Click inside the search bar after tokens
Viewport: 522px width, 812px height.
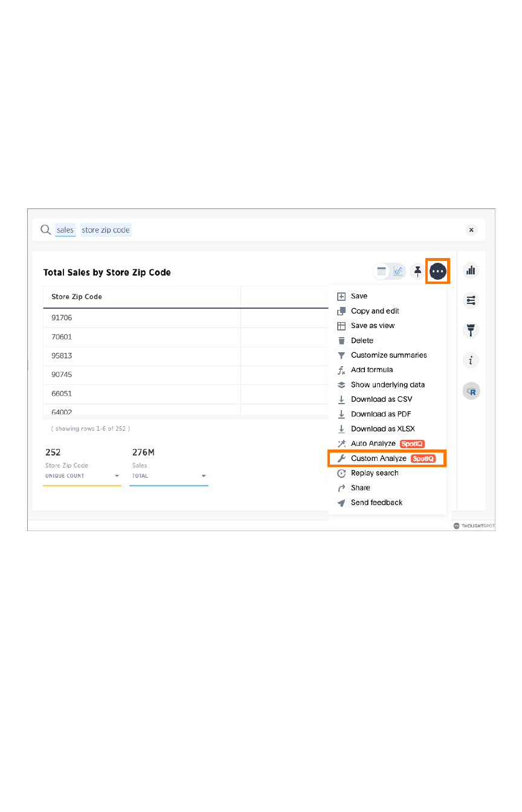pyautogui.click(x=290, y=230)
